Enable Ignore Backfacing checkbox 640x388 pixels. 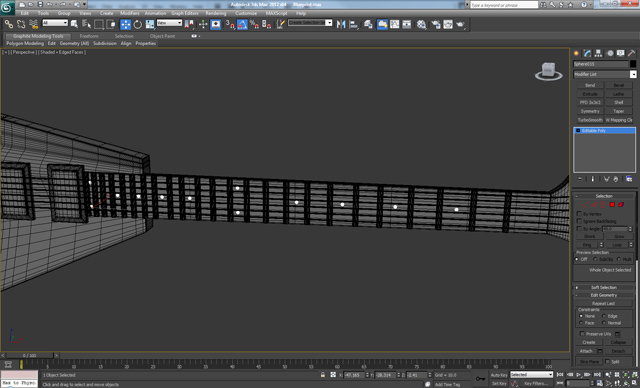click(579, 221)
